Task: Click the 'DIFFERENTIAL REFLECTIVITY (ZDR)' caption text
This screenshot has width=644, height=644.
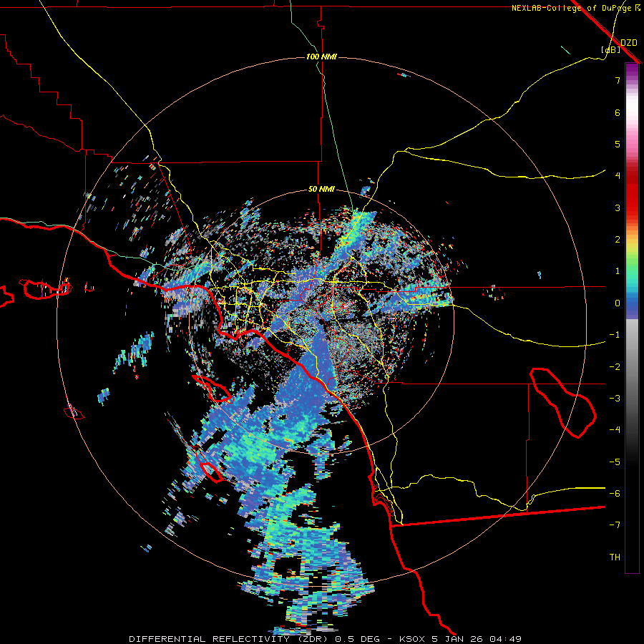Action: [x=228, y=639]
